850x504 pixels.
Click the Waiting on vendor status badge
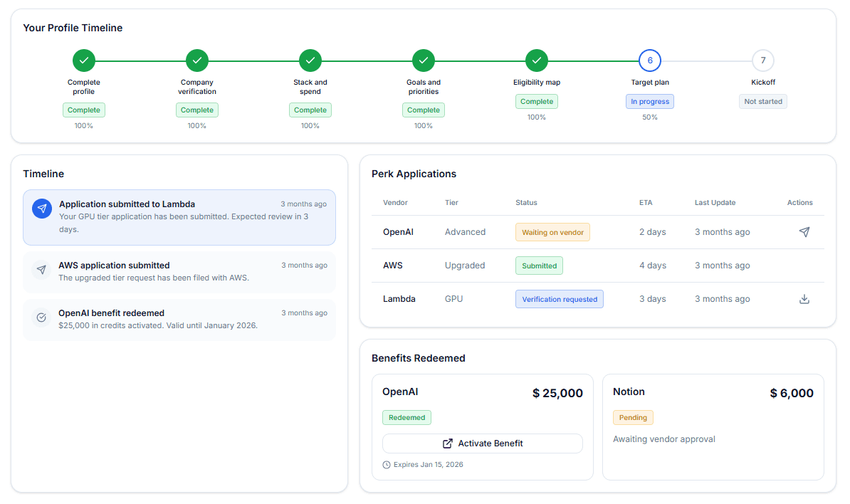click(552, 233)
